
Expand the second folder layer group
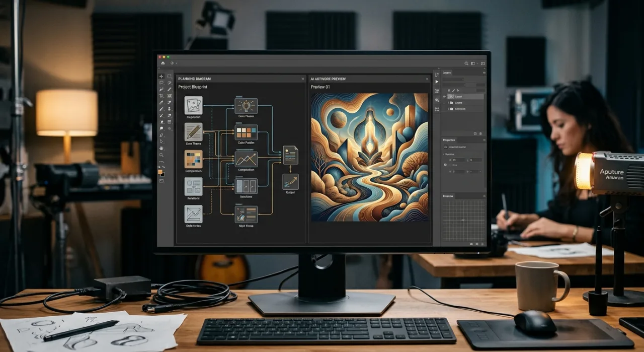(448, 109)
